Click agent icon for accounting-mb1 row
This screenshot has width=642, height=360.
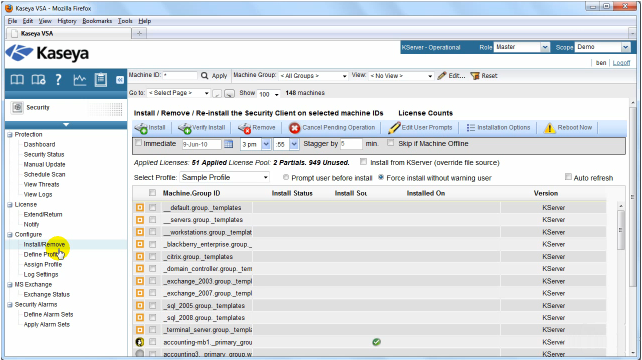click(x=140, y=342)
